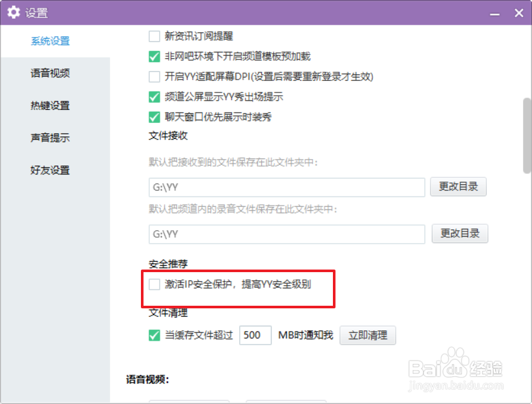Enable the 新资讯订阅提醒 checkbox
This screenshot has width=532, height=404.
pos(154,36)
